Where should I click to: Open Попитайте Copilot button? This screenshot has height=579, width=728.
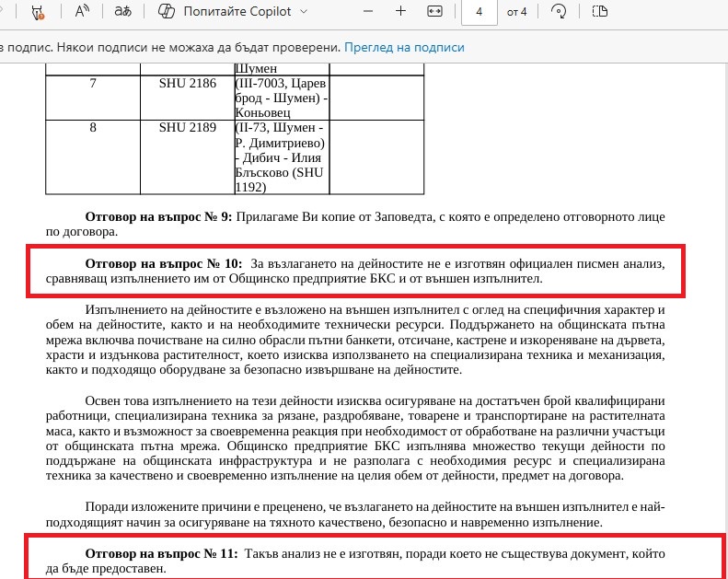point(233,11)
